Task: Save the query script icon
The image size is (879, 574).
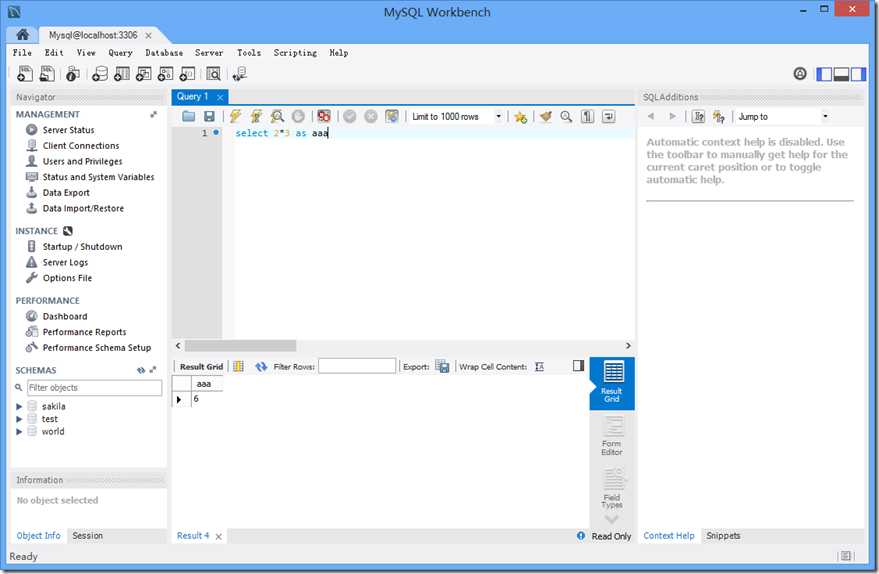Action: [209, 116]
